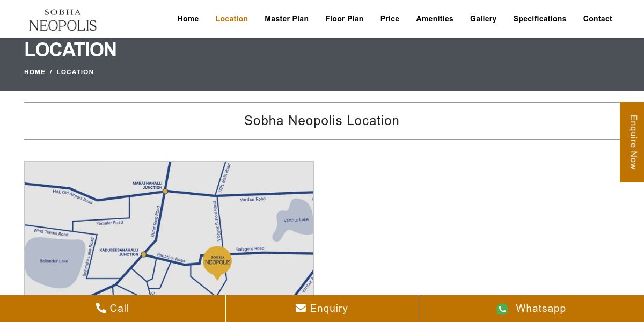Open the Master Plan page
This screenshot has height=322, width=644.
[x=287, y=19]
